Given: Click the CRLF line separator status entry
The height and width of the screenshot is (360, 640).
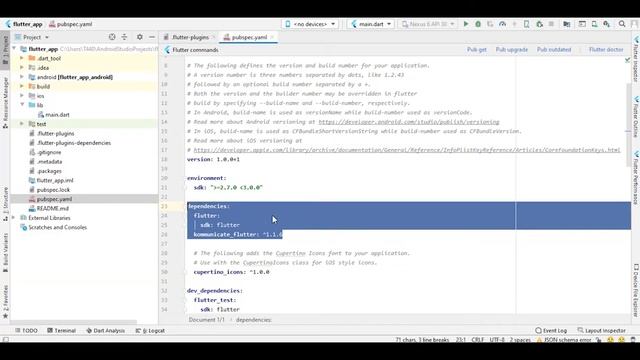Looking at the screenshot, I should coord(478,340).
